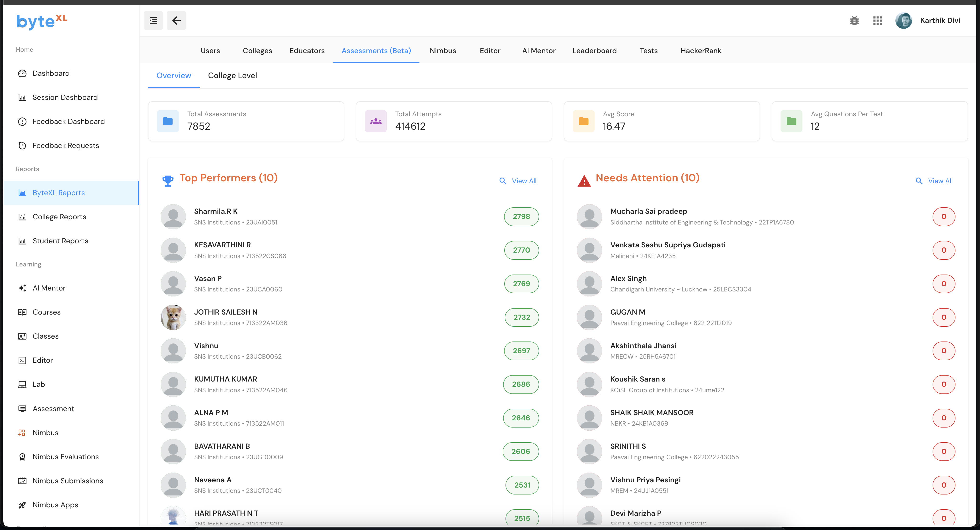
Task: Click the AI Mentor sparkle icon
Action: point(22,288)
